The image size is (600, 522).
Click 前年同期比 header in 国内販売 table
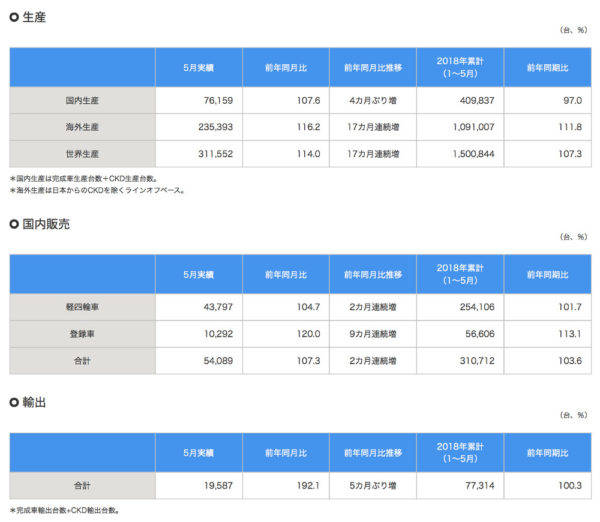pyautogui.click(x=548, y=274)
